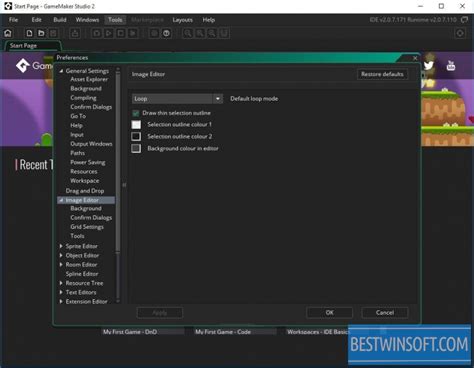The image size is (474, 368).
Task: Open the Start Page home icon
Action: click(x=8, y=33)
